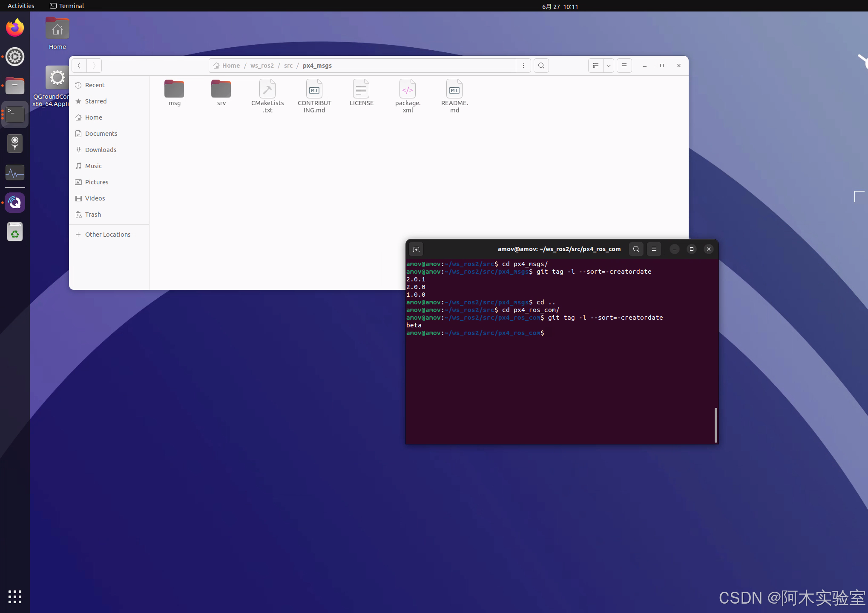Open new tab icon in terminal
868x613 pixels.
coord(416,249)
